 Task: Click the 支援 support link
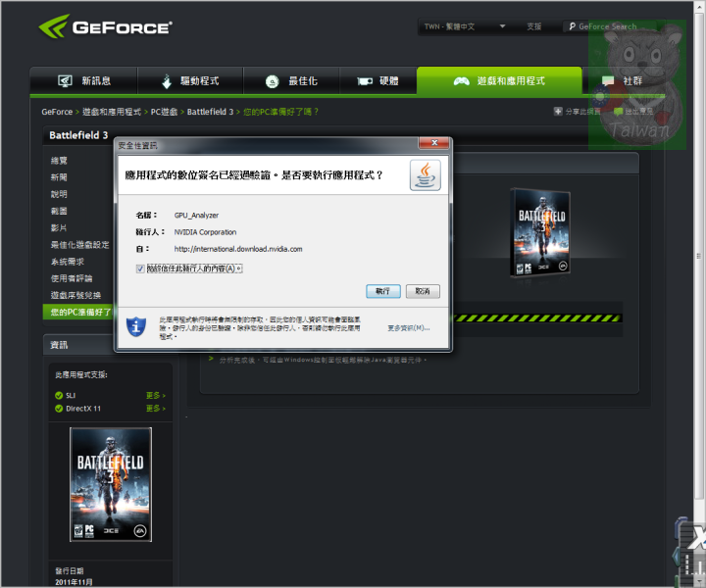tap(534, 26)
